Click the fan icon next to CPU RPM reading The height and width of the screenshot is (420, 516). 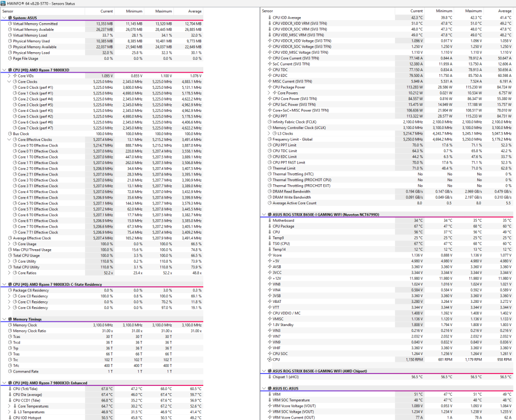point(269,359)
